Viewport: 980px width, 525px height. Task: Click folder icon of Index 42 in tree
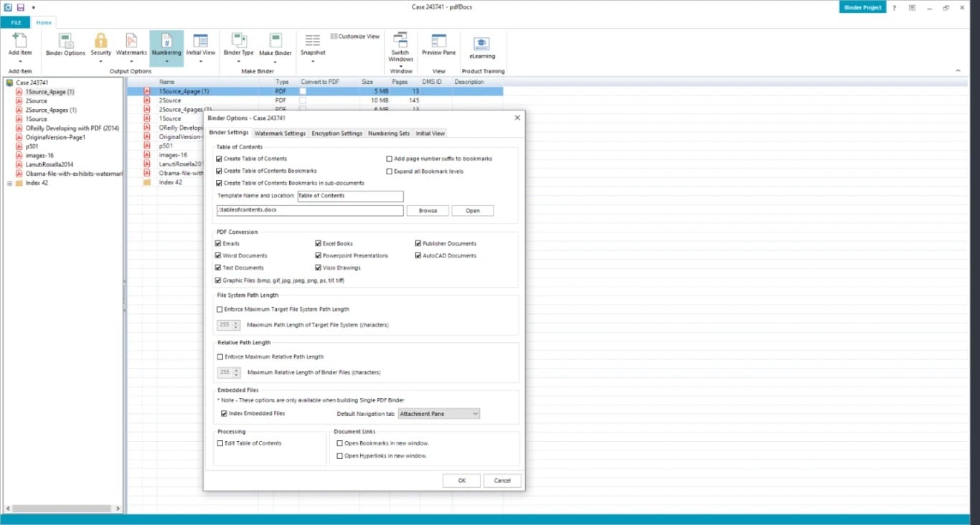pyautogui.click(x=19, y=183)
